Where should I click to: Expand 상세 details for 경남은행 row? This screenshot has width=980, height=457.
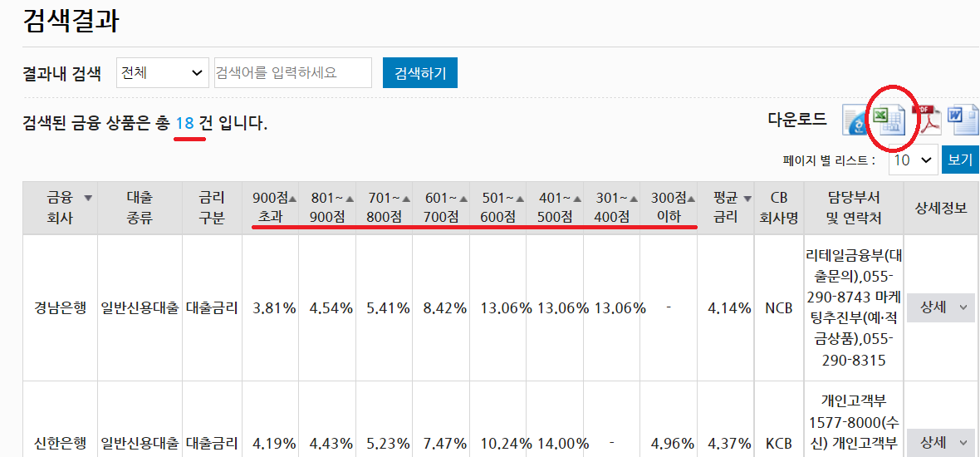tap(941, 307)
